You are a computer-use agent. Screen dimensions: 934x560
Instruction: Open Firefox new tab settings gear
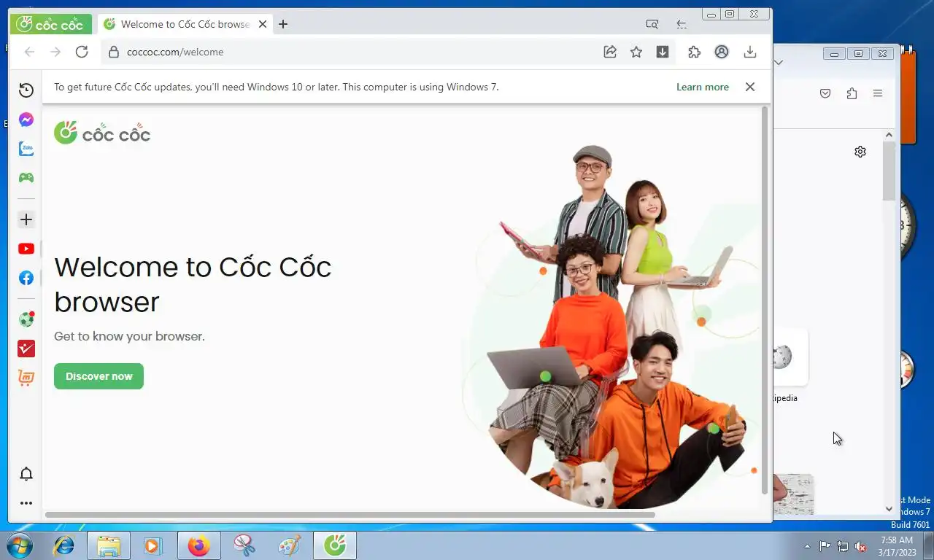coord(860,152)
